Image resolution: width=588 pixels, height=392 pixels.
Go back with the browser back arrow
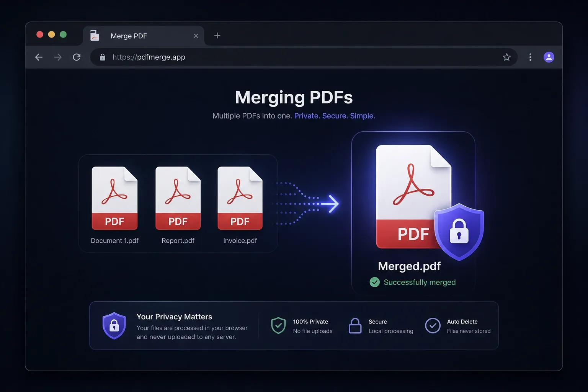click(x=39, y=57)
